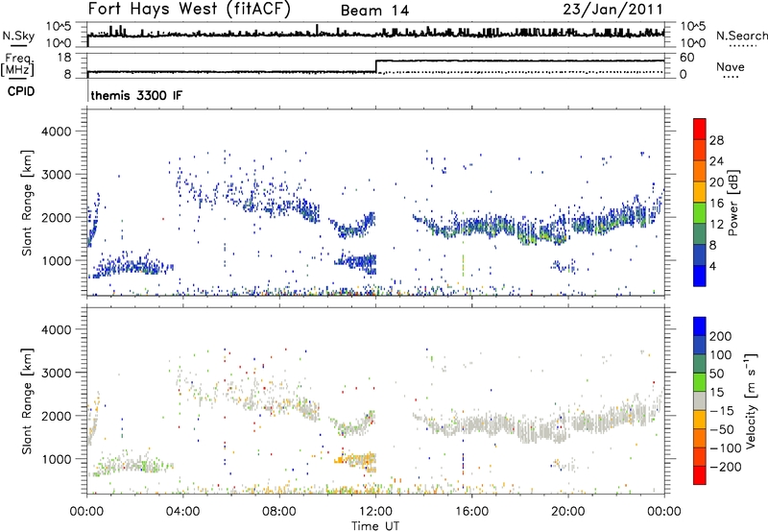
Task: Click the '60' Nave axis tick label
Action: (686, 58)
